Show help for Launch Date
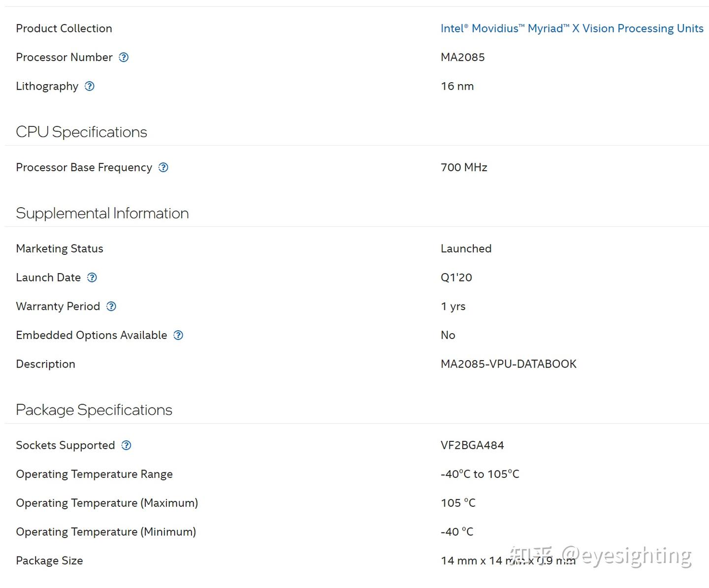Screen dimensions: 709x588 pyautogui.click(x=92, y=278)
